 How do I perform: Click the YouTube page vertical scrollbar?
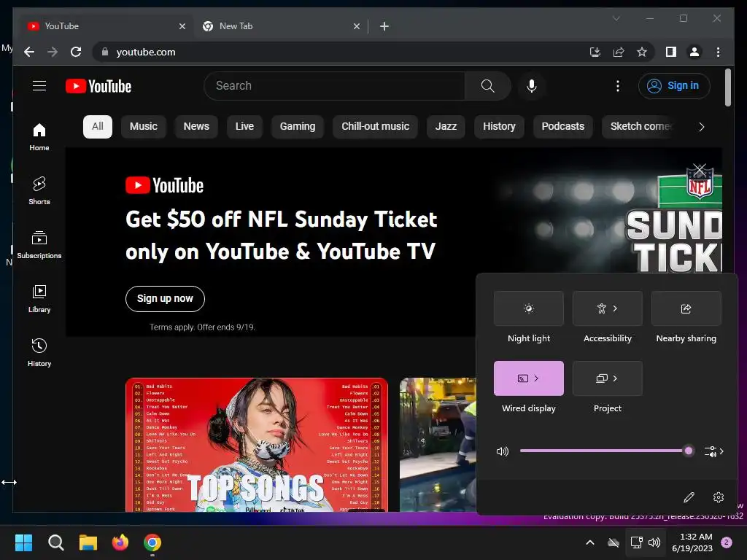coord(727,87)
